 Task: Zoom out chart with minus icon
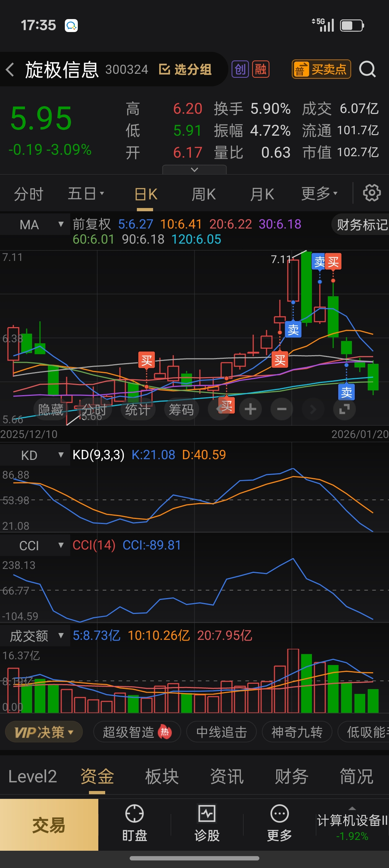pos(282,409)
